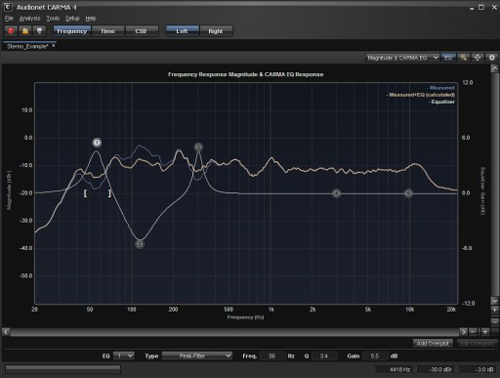Screen dimensions: 500x378
Task: Click the Freq. input field
Action: [x=272, y=356]
